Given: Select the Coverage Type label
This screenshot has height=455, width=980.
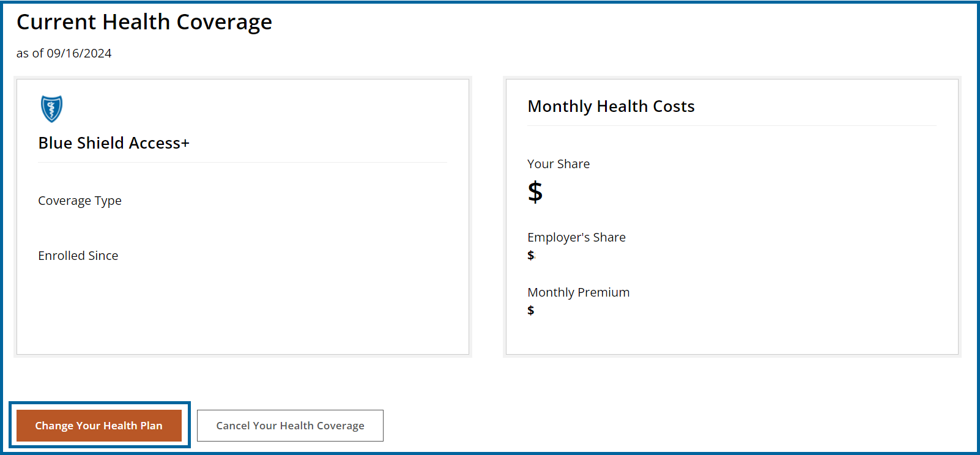Looking at the screenshot, I should coord(80,201).
